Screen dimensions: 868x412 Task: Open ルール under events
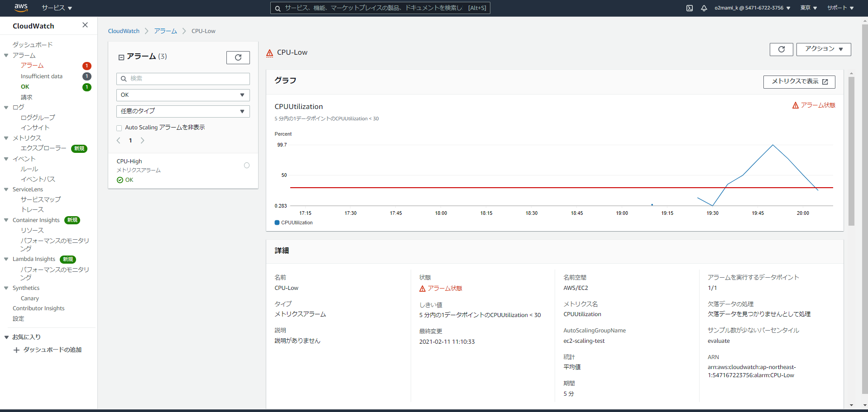pos(29,169)
